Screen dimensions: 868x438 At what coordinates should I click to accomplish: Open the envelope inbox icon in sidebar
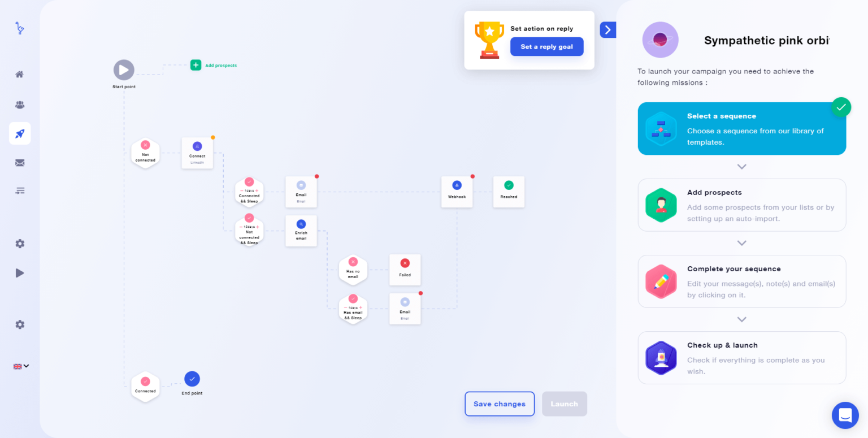[x=20, y=163]
